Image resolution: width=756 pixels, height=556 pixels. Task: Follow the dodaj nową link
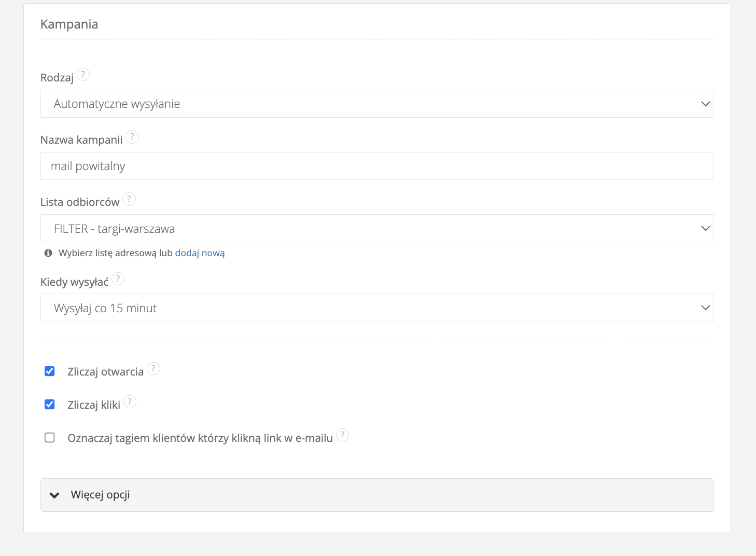coord(200,253)
